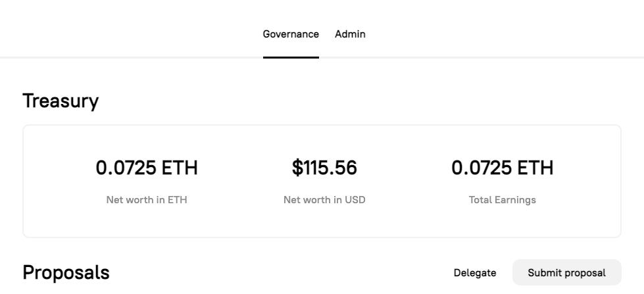The image size is (644, 294).
Task: Select the 0.0725 ETH net worth value
Action: coord(147,168)
